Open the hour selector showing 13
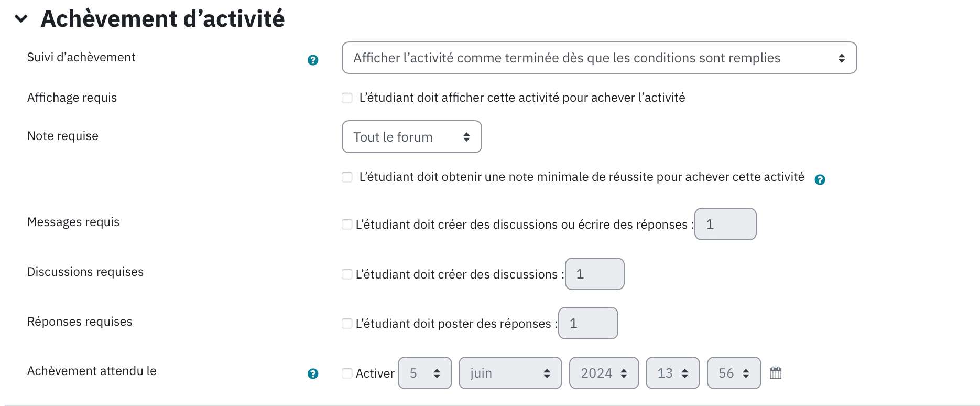Screen dimensions: 980x406 [x=672, y=373]
